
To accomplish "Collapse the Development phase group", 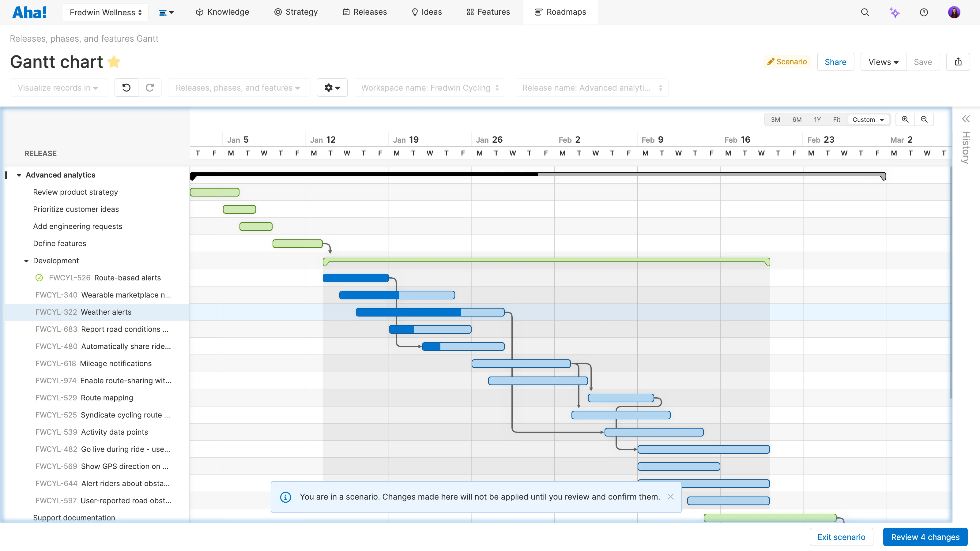I will tap(26, 261).
